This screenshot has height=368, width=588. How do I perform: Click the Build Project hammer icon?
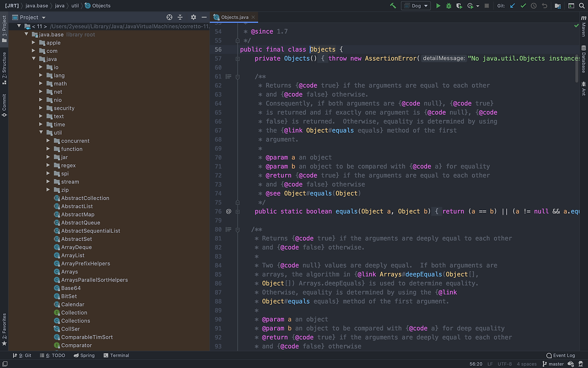tap(393, 6)
